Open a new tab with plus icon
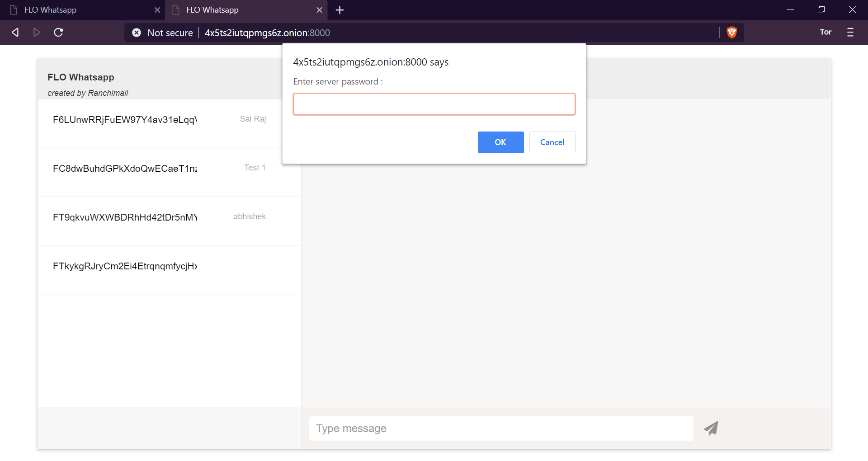 click(340, 10)
